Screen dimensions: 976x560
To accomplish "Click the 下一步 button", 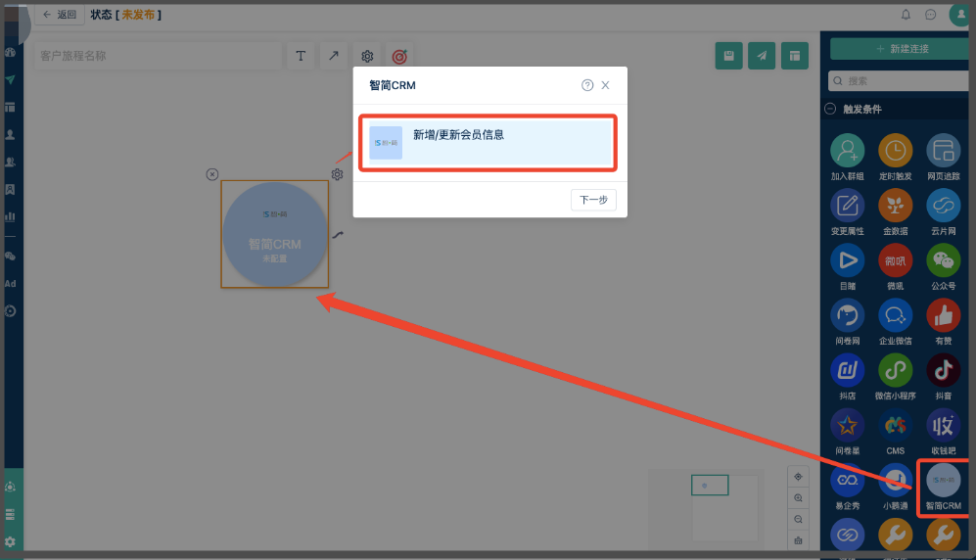I will coord(593,200).
